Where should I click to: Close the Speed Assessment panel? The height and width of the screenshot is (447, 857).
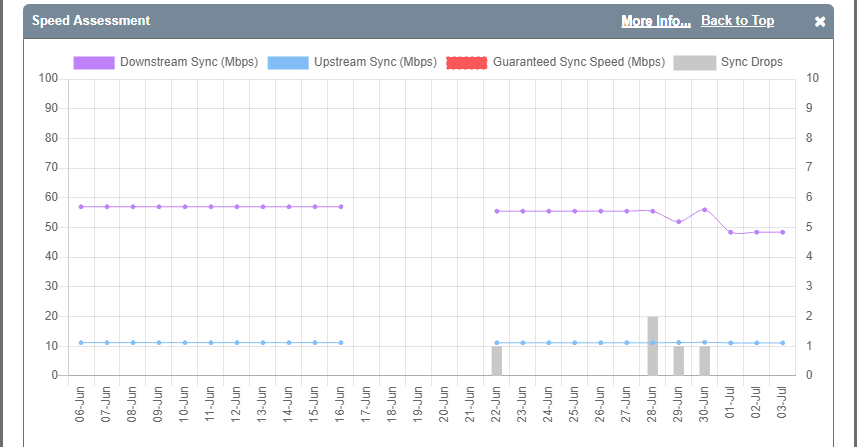coord(820,21)
